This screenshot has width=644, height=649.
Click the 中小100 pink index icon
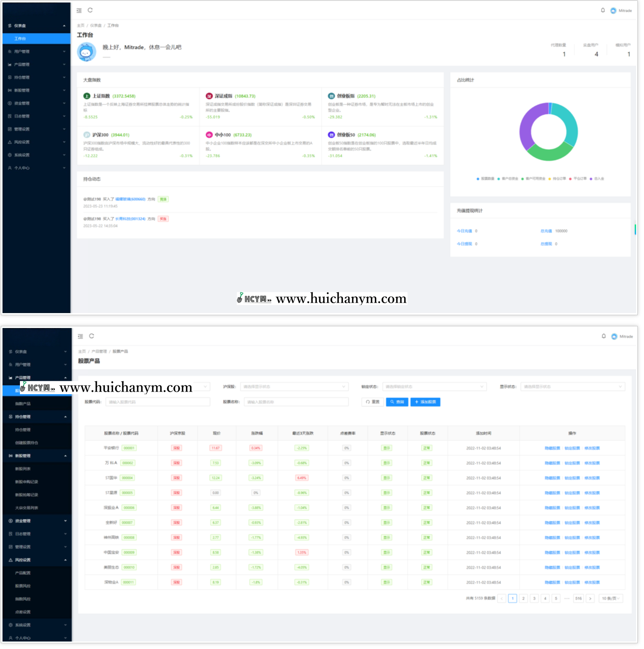(x=209, y=135)
